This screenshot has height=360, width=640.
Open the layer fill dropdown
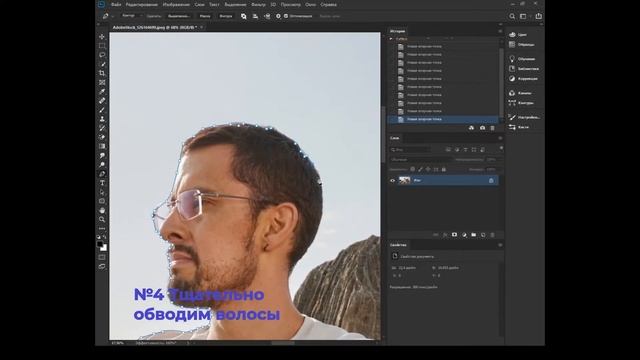pyautogui.click(x=492, y=169)
